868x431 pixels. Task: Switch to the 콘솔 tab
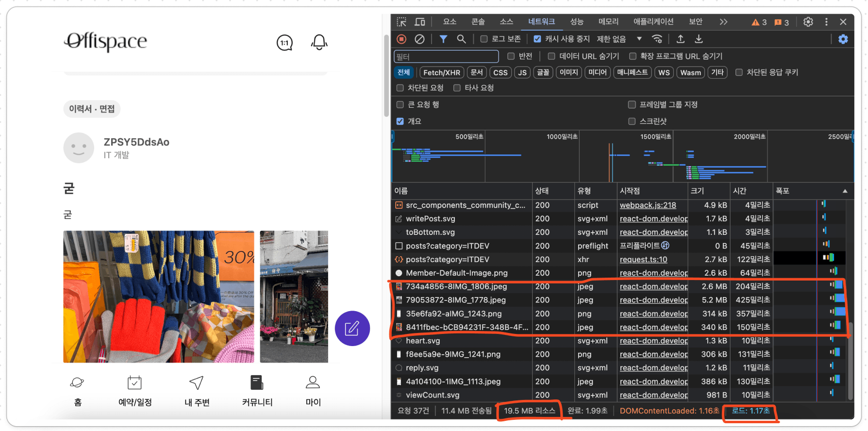pyautogui.click(x=478, y=22)
